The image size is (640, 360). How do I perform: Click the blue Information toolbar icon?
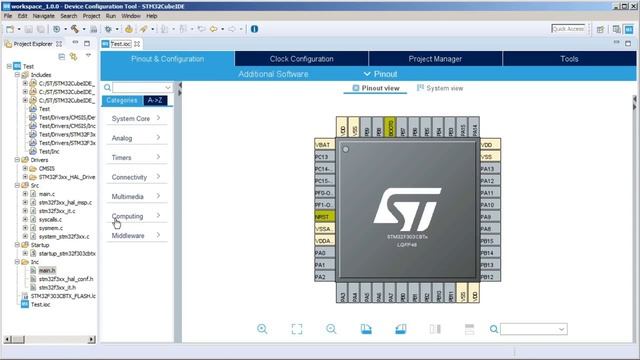click(254, 29)
